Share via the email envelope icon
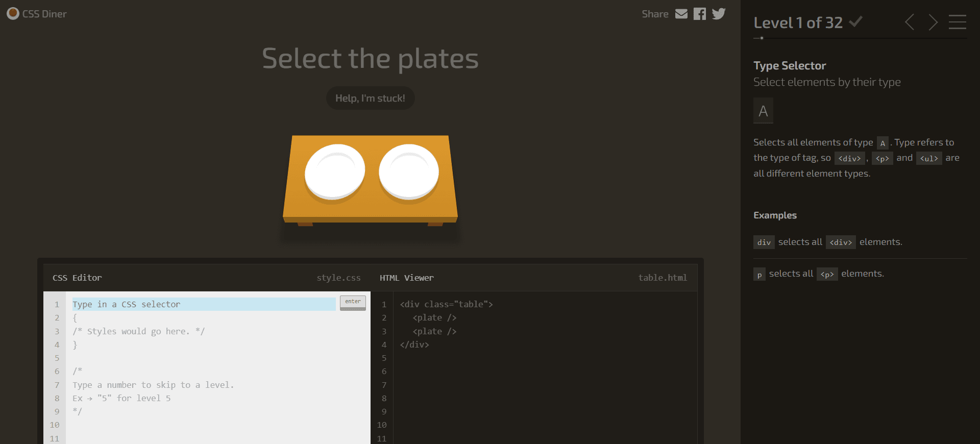This screenshot has width=980, height=444. 681,14
